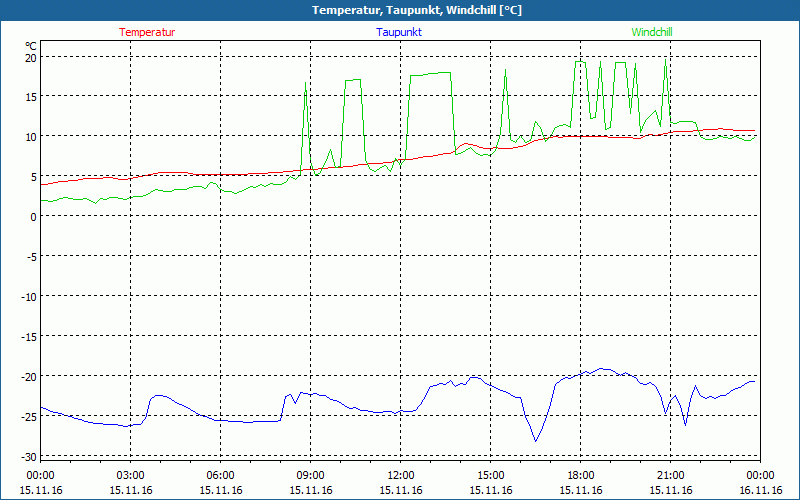Viewport: 800px width, 500px height.
Task: Click the 10 value on the y-axis
Action: tap(31, 137)
